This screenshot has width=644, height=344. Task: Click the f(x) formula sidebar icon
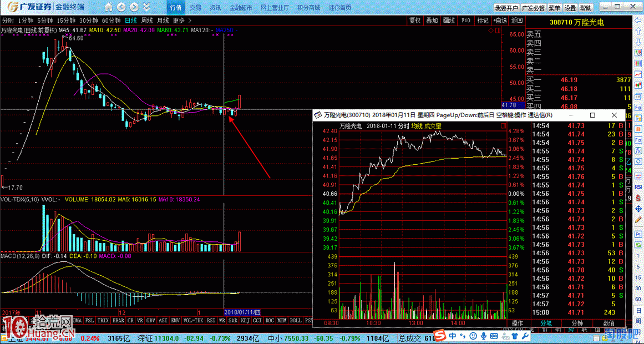(x=638, y=150)
